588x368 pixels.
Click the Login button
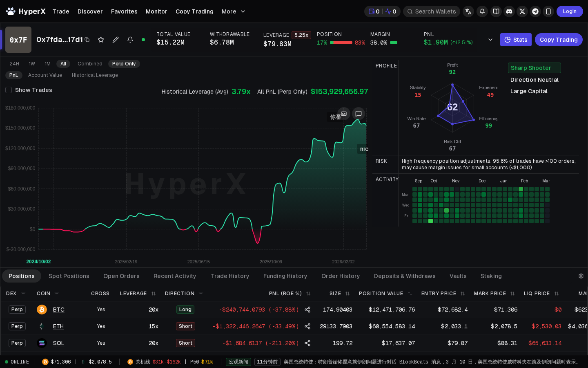570,11
